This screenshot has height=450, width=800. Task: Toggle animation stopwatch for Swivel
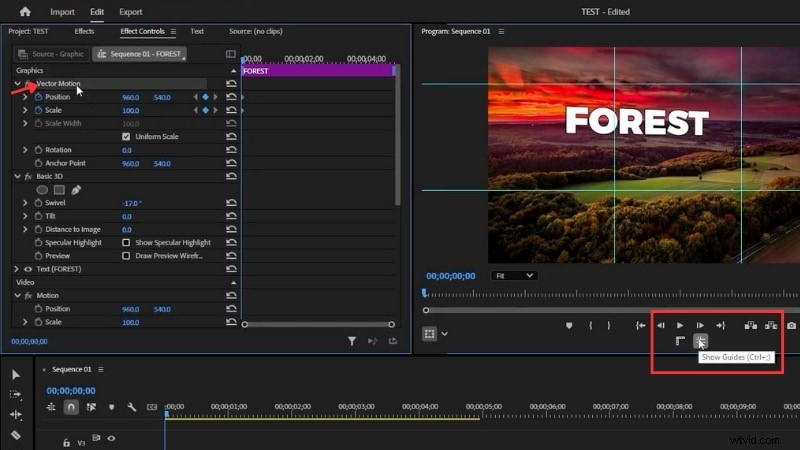point(38,203)
